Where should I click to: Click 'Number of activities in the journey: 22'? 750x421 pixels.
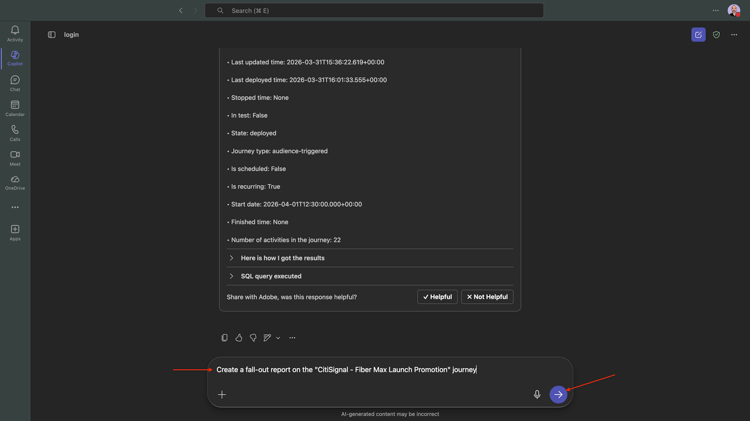(x=284, y=240)
